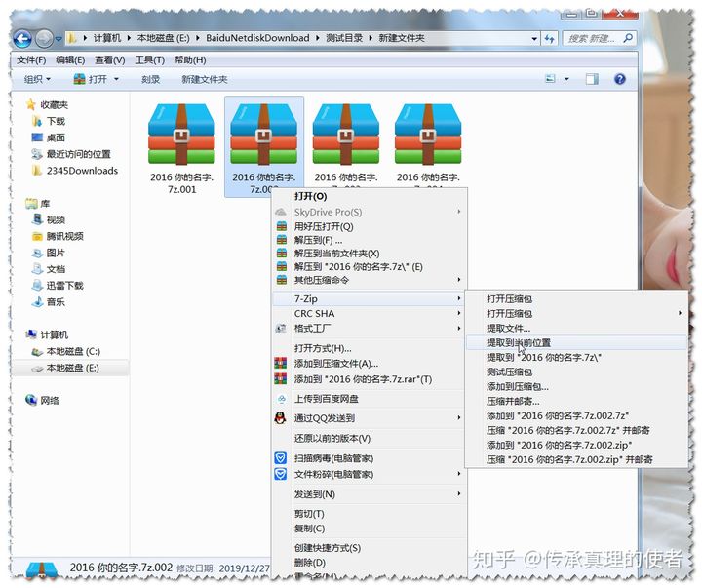Choose 打开方式(H)... in context menu
This screenshot has width=702, height=588.
370,348
